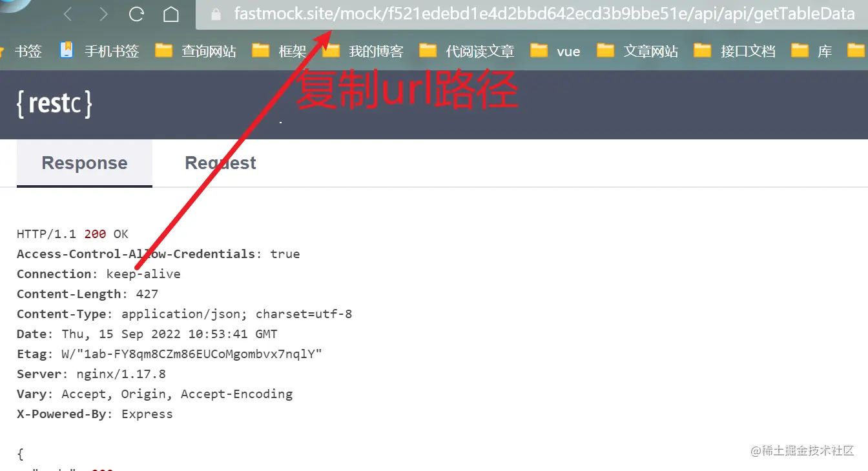This screenshot has height=471, width=868.
Task: Click the Date: Thu, 15 Sep 2022 header
Action: [x=147, y=334]
